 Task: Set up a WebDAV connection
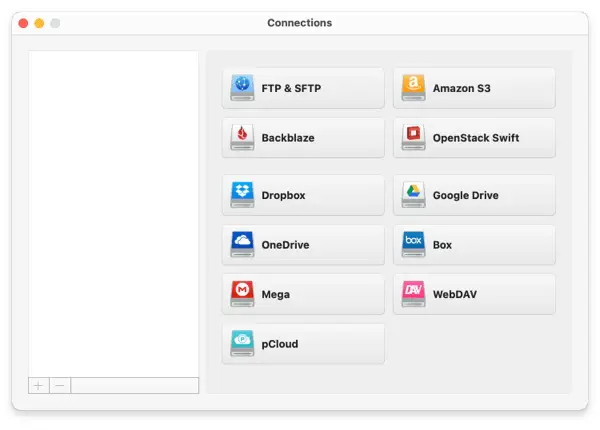pyautogui.click(x=474, y=294)
